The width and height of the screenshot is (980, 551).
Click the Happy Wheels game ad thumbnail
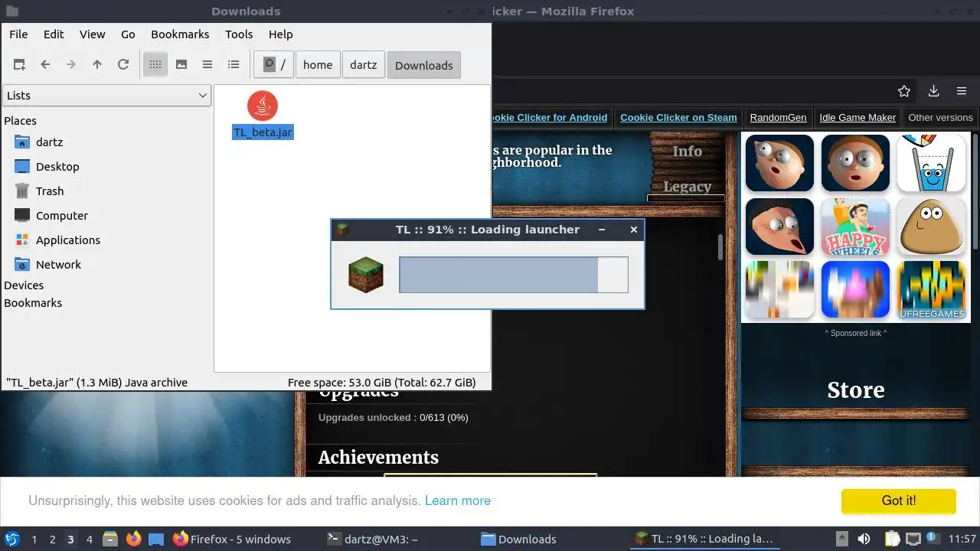(855, 227)
